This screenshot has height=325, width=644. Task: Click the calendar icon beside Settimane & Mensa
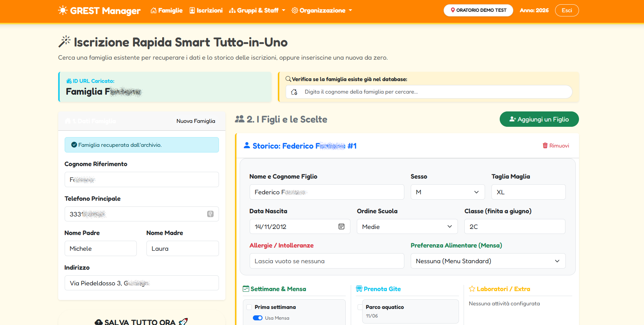click(246, 289)
